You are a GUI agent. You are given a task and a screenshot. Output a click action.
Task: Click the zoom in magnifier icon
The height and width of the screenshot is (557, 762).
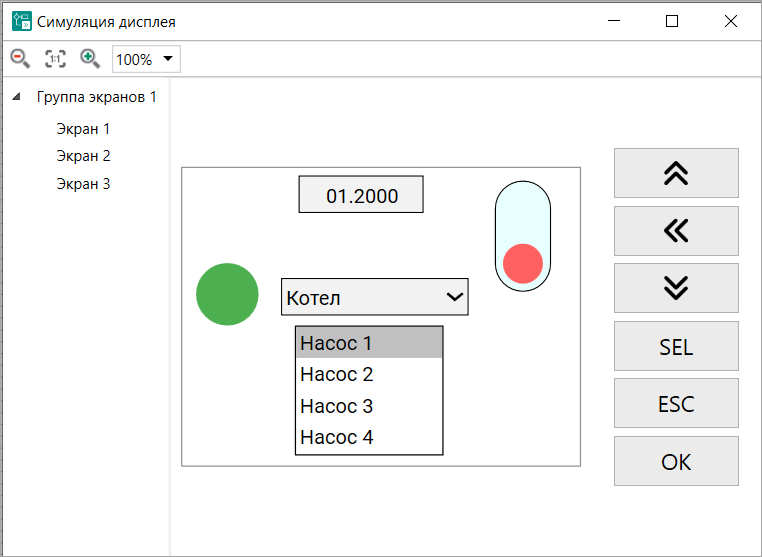tap(90, 58)
